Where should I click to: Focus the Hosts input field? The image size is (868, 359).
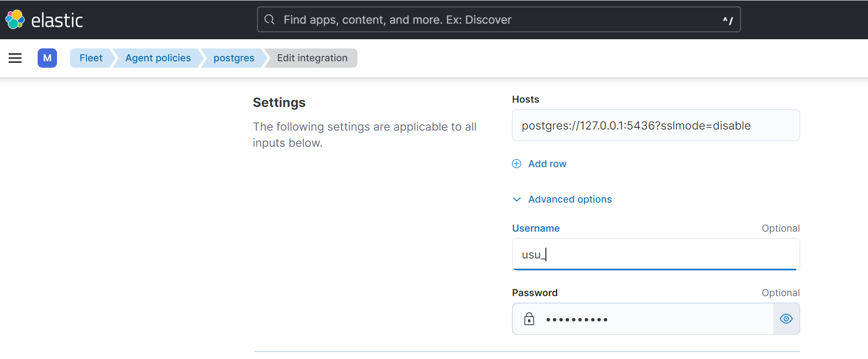click(655, 126)
